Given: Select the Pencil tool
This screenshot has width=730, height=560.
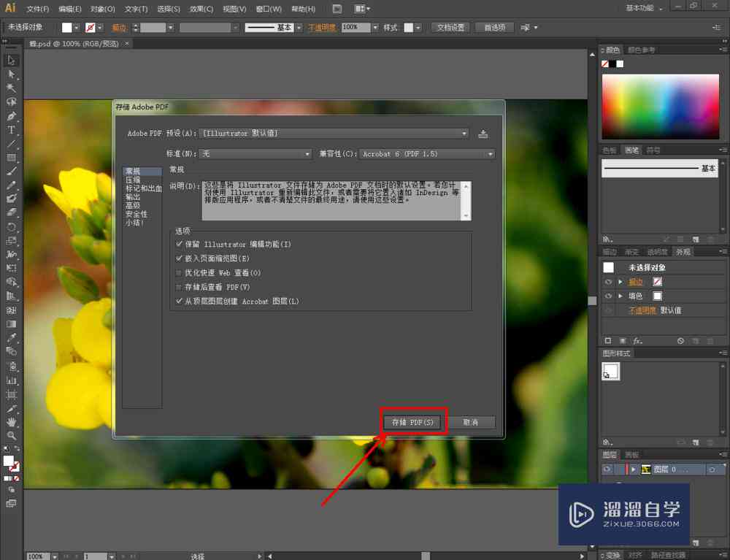Looking at the screenshot, I should point(11,185).
